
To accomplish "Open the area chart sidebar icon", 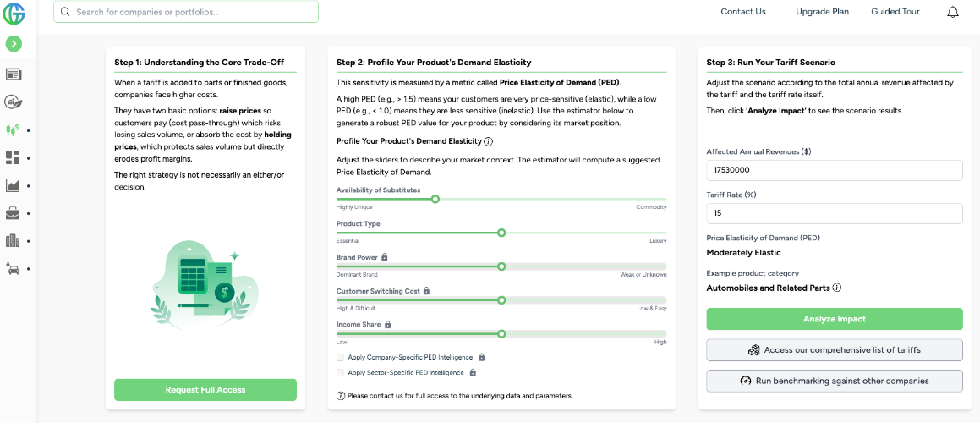I will tap(13, 185).
